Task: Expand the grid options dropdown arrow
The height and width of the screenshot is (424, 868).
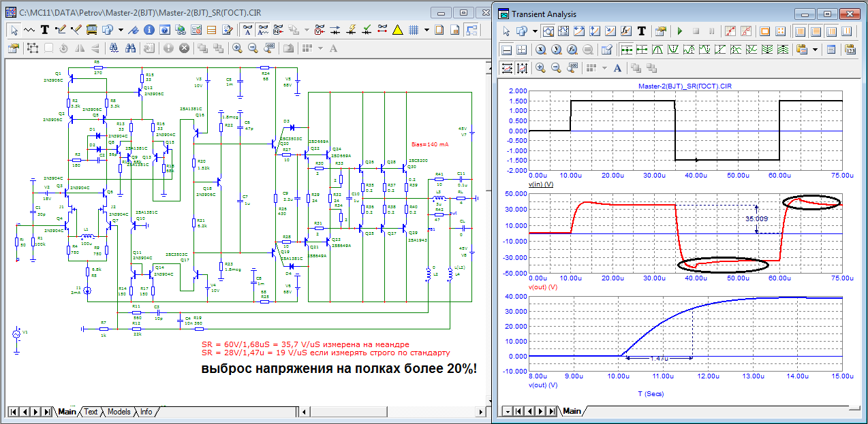Action: tap(427, 29)
